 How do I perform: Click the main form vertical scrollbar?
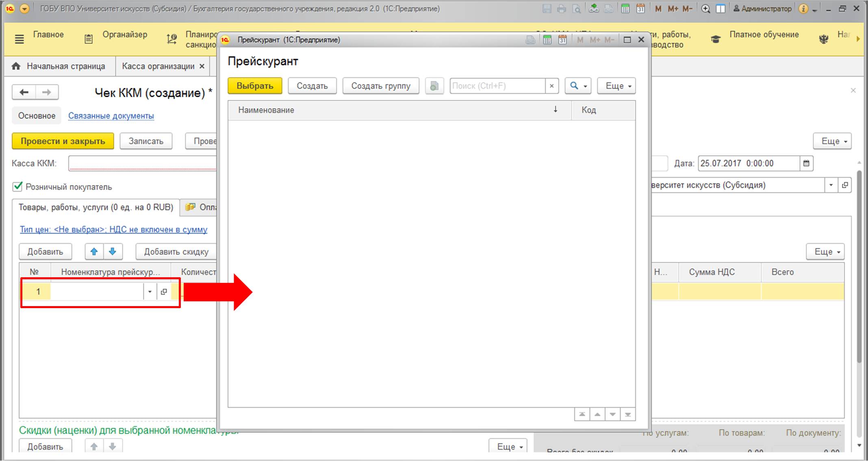[859, 264]
